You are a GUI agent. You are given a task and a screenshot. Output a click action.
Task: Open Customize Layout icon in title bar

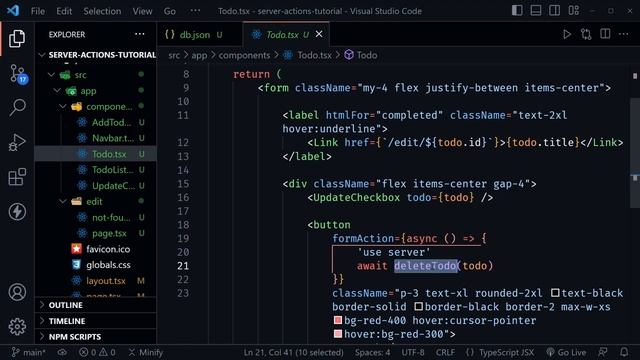click(x=573, y=11)
